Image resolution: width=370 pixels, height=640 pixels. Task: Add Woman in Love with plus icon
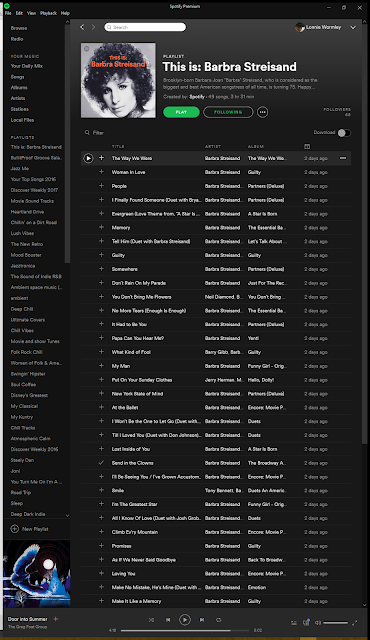click(101, 172)
